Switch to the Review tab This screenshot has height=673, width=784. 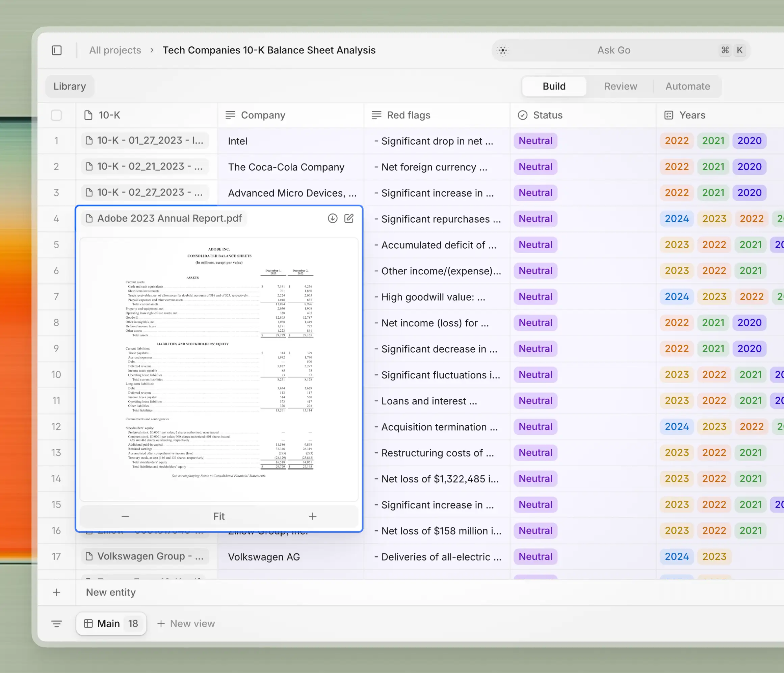pos(620,86)
